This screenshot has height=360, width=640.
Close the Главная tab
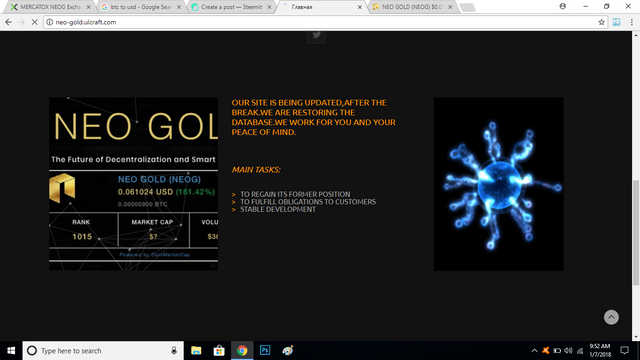(360, 7)
